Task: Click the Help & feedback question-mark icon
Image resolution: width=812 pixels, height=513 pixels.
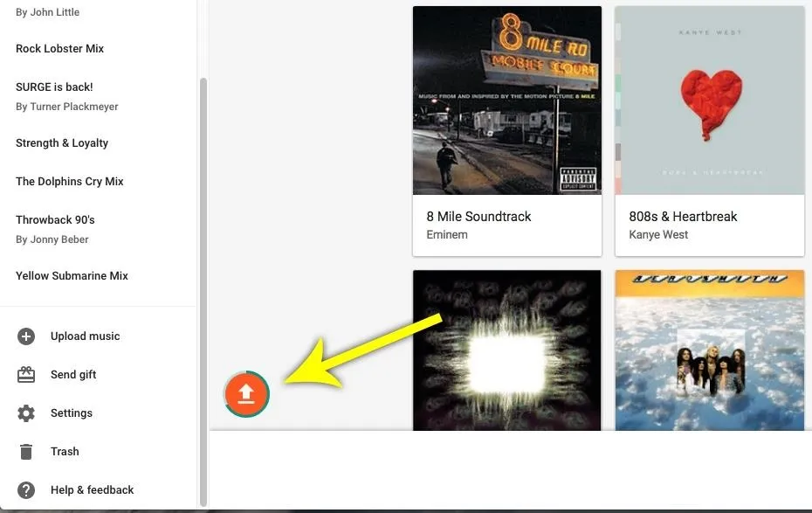Action: pyautogui.click(x=26, y=489)
